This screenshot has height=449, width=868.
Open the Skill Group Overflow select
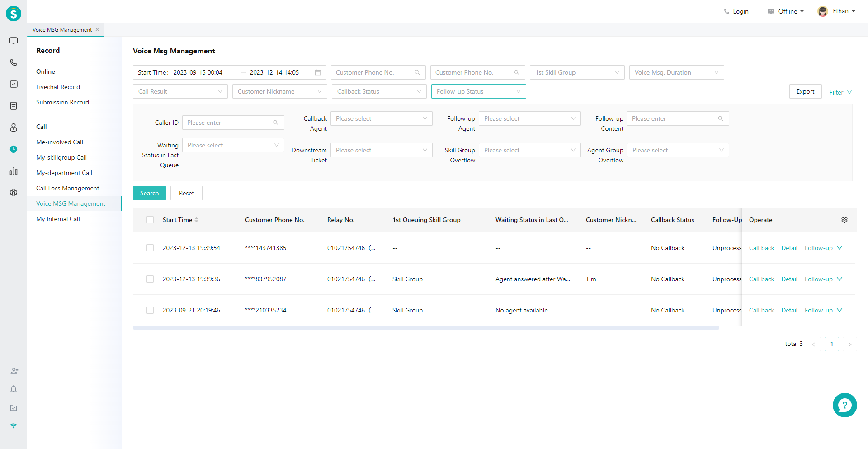click(x=530, y=150)
